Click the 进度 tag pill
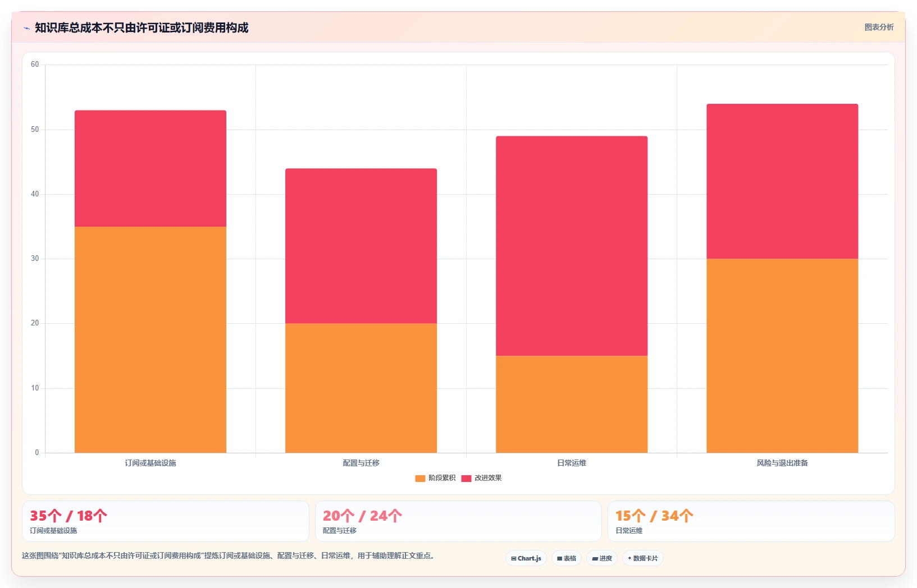The height and width of the screenshot is (588, 917). pos(602,558)
